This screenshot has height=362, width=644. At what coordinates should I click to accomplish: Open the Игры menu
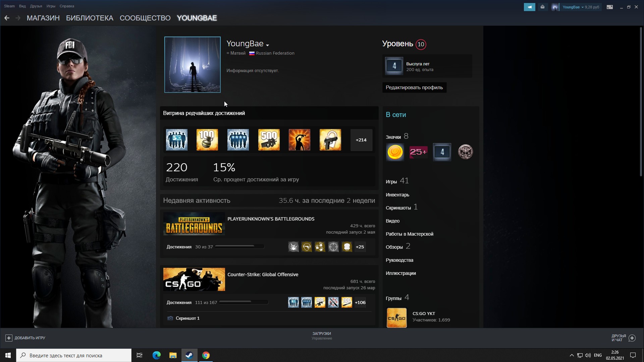click(51, 6)
